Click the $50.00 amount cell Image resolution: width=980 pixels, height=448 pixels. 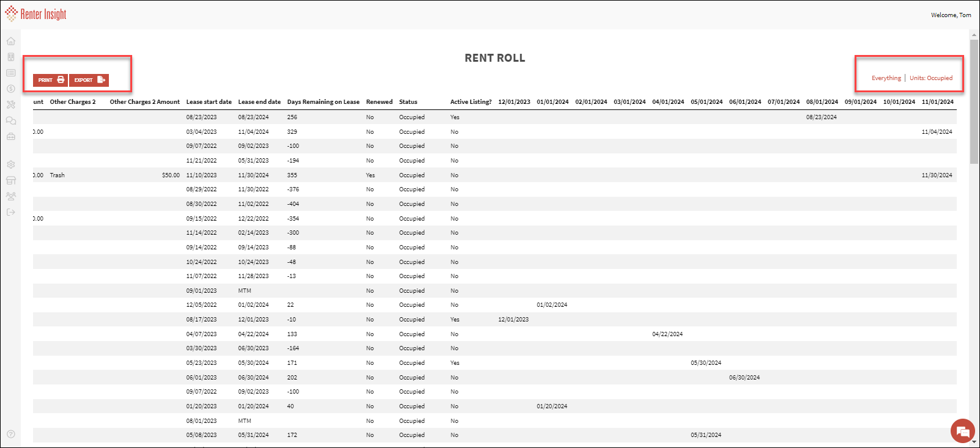[171, 175]
